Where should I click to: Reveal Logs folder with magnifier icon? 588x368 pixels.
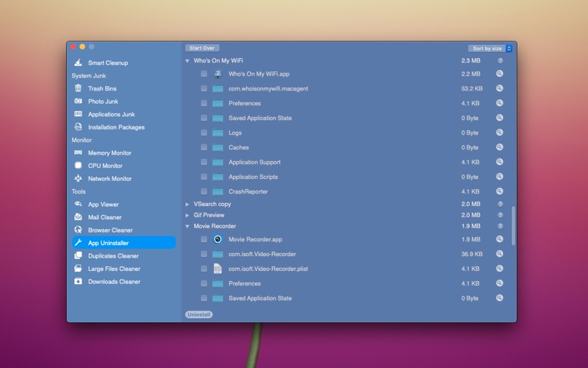(x=500, y=132)
